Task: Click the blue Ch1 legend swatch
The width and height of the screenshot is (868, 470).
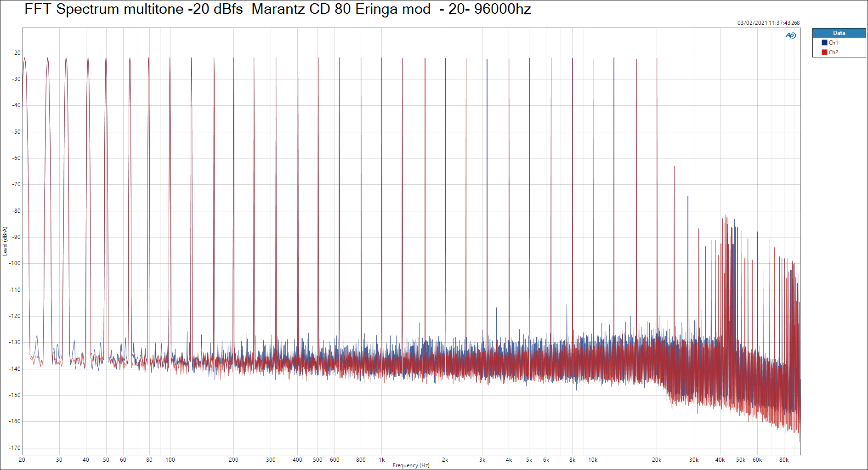Action: tap(824, 43)
